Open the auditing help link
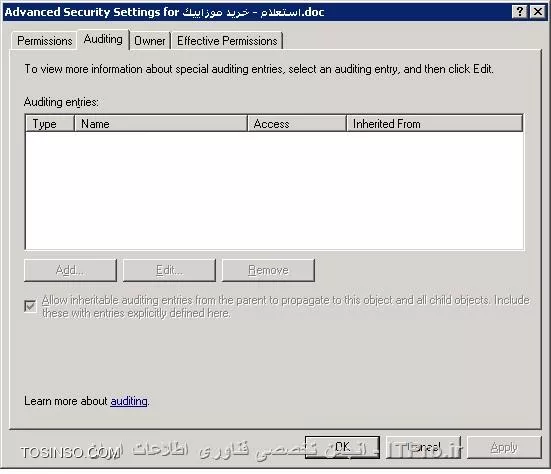The width and height of the screenshot is (551, 474). [129, 401]
